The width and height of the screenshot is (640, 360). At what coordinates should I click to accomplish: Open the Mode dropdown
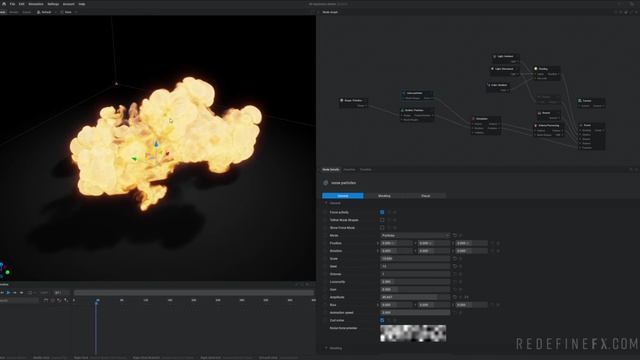[x=415, y=236]
